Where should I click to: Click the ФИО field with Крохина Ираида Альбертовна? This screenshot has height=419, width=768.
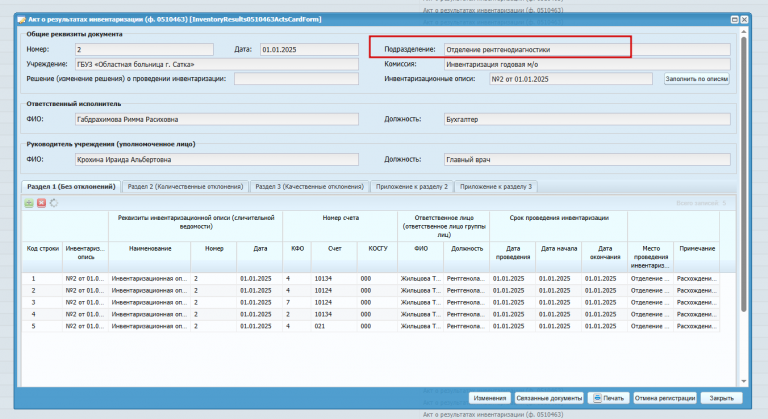click(x=217, y=159)
